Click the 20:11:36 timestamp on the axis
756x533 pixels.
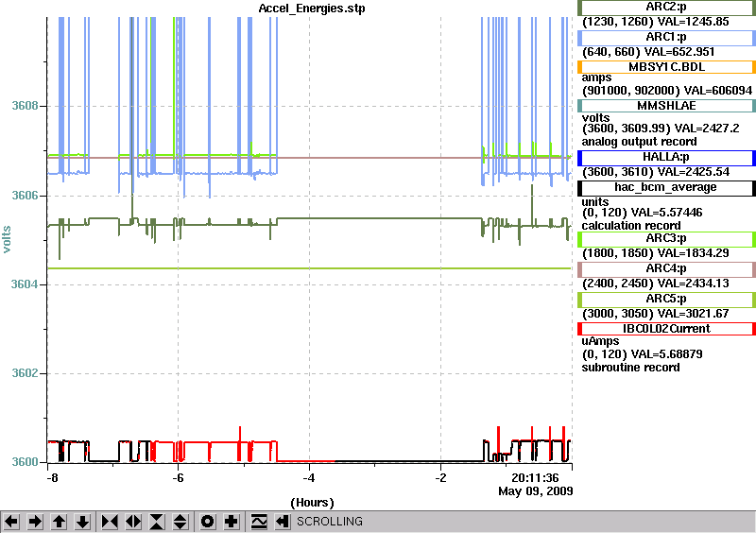pyautogui.click(x=535, y=478)
